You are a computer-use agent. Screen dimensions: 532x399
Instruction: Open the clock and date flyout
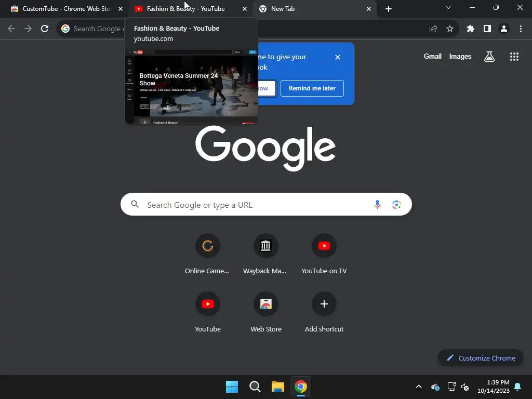(494, 387)
